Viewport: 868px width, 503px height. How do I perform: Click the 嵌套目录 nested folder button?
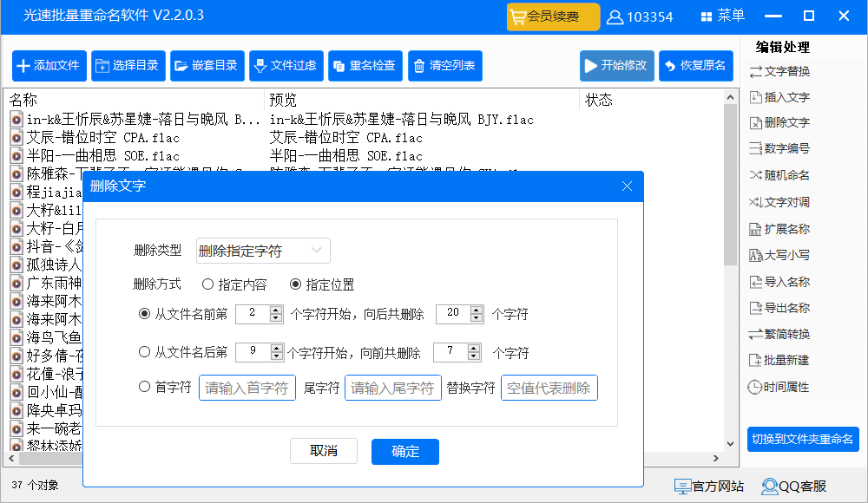pos(207,66)
